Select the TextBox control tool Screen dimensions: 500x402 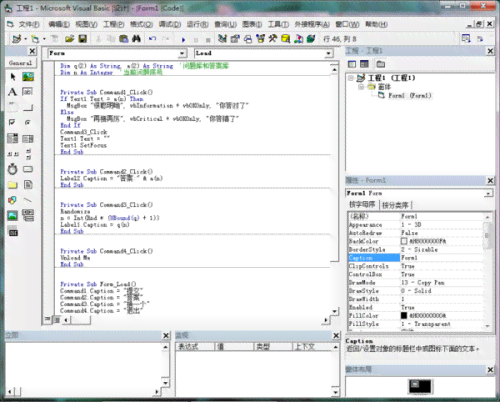[28, 92]
